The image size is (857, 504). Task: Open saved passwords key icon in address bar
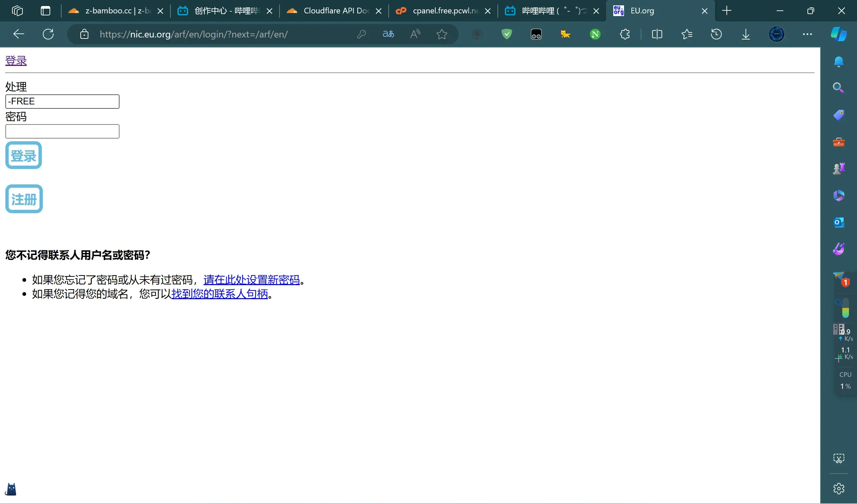362,34
